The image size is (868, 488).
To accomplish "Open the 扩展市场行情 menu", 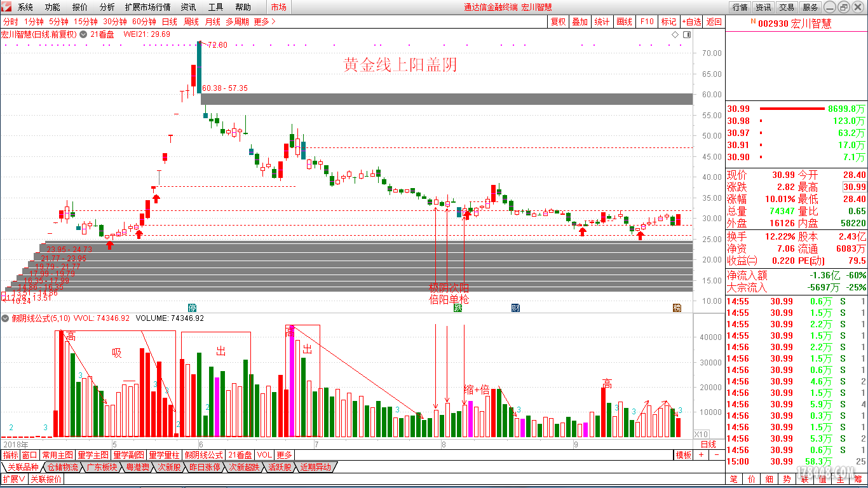I will (x=148, y=7).
